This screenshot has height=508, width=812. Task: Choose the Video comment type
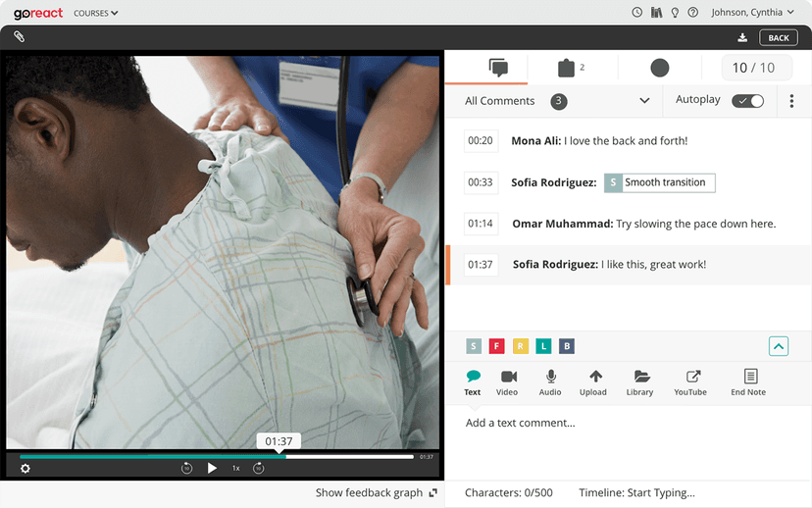(x=507, y=383)
